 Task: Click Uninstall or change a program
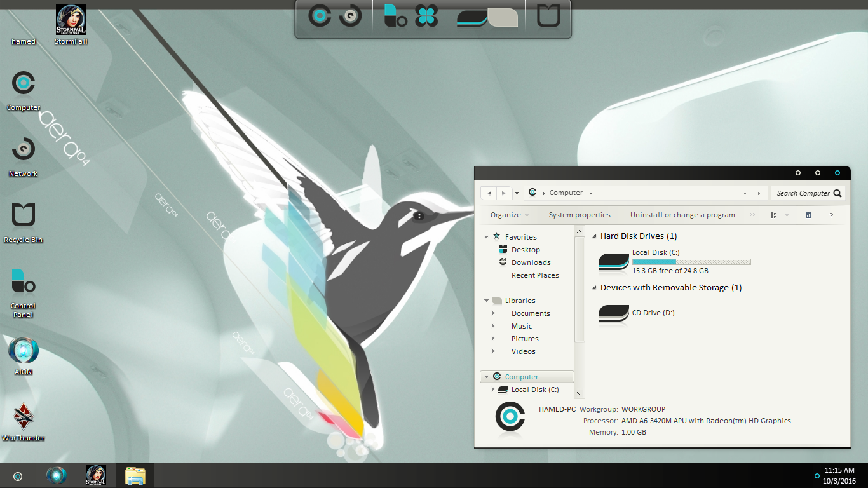pos(682,215)
